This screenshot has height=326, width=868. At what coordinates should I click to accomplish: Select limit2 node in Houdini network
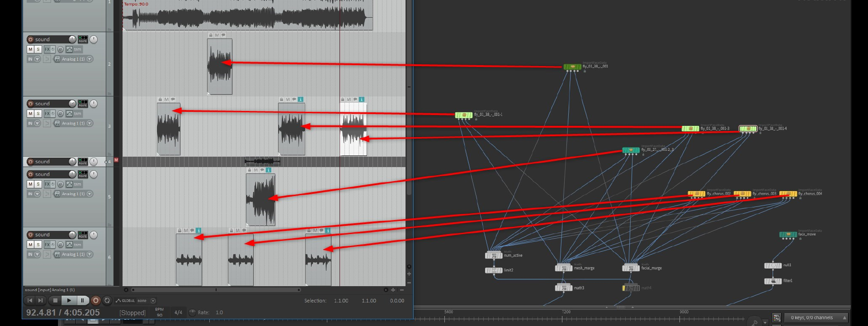pos(494,270)
